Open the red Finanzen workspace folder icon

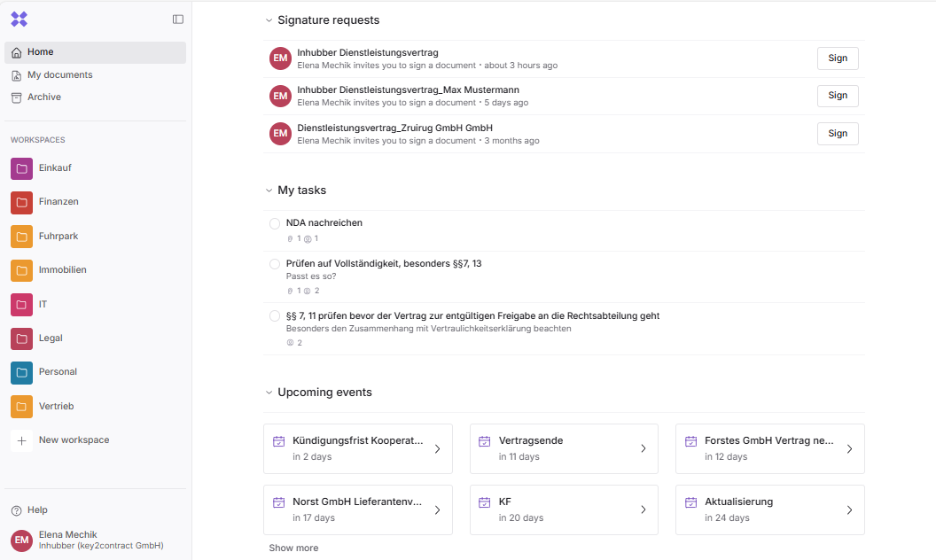tap(22, 202)
